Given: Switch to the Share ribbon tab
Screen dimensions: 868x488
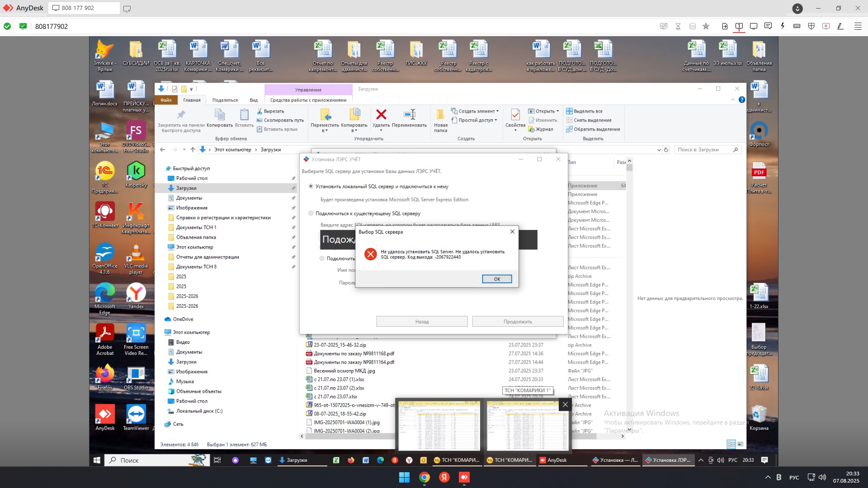Looking at the screenshot, I should [225, 100].
